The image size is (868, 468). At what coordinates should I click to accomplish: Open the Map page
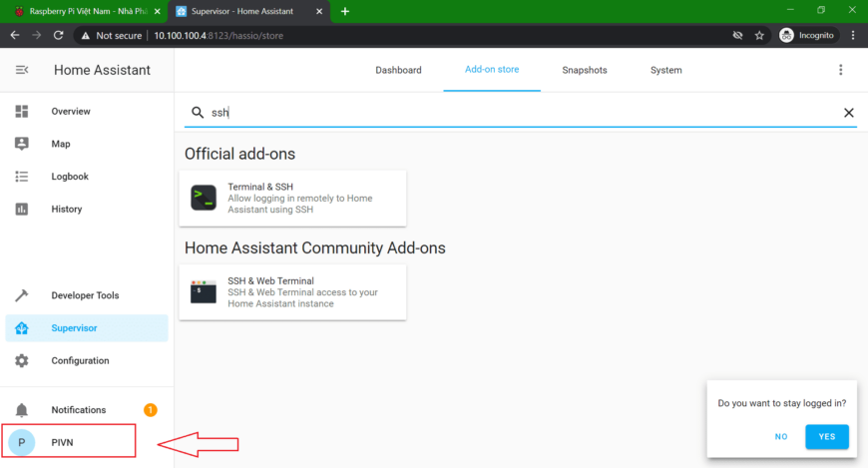60,144
